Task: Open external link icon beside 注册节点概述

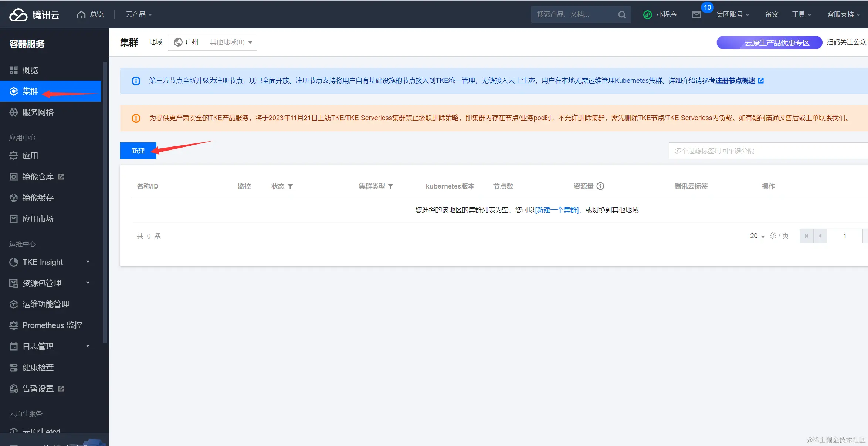Action: coord(761,81)
